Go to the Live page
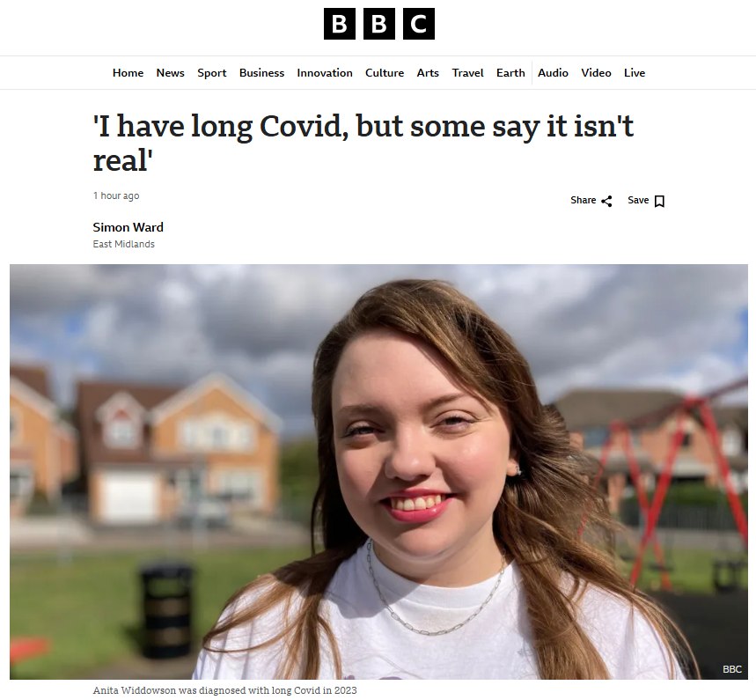756x700 pixels. 635,73
